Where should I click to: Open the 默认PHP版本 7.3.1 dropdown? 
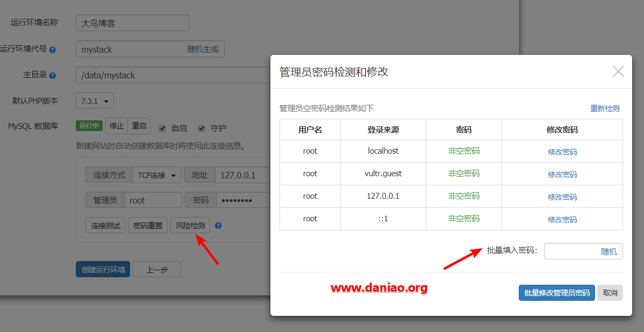[x=95, y=101]
